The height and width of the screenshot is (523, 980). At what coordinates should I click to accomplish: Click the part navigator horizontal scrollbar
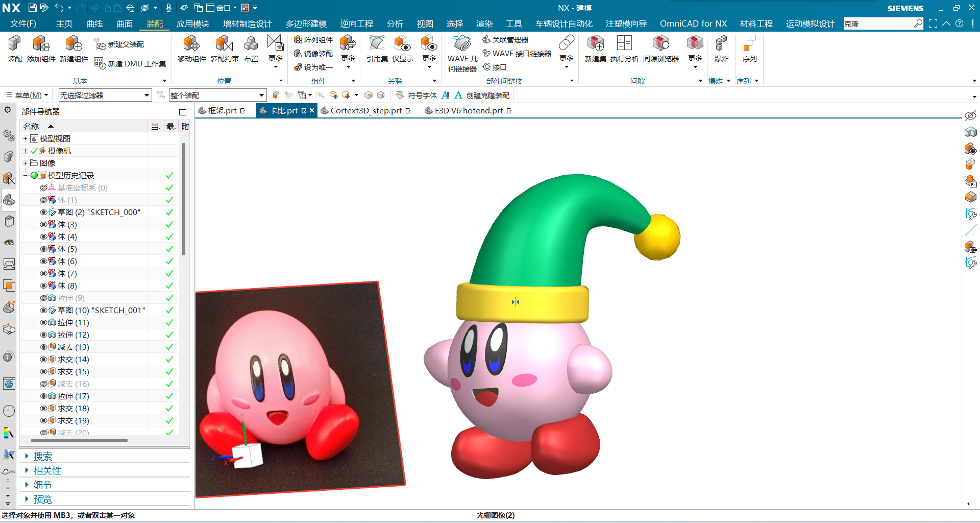click(x=79, y=440)
